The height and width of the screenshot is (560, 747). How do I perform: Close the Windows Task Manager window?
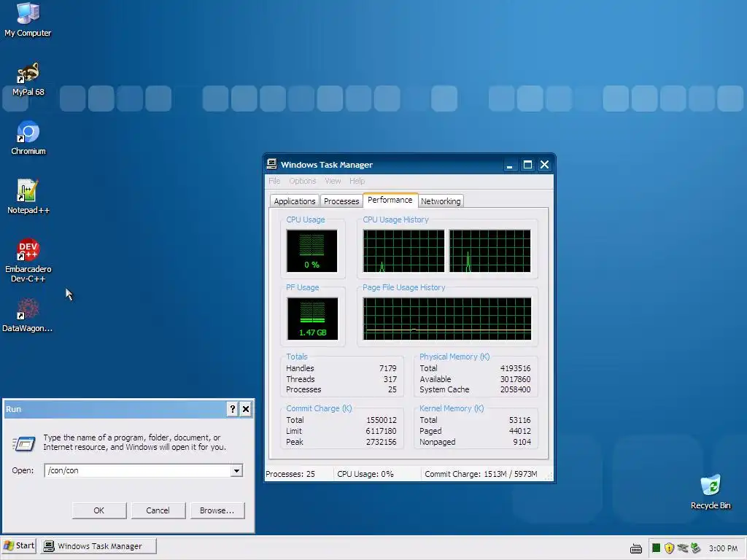tap(544, 165)
